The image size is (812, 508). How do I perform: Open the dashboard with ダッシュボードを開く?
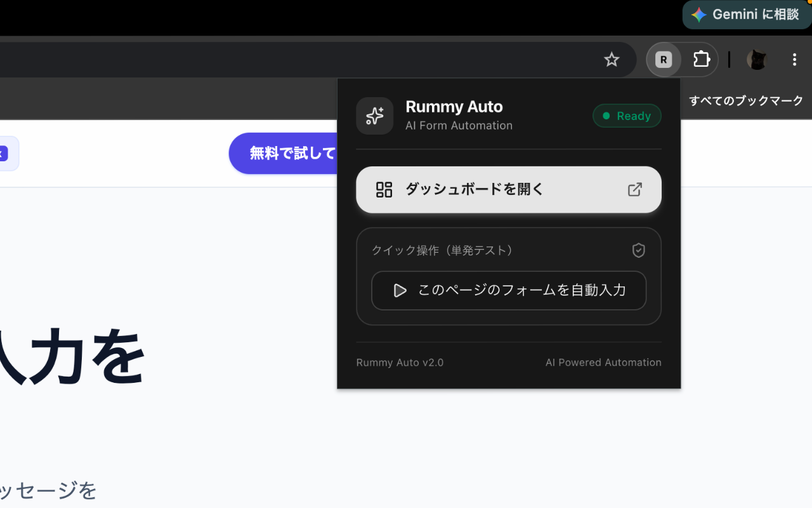pos(509,189)
